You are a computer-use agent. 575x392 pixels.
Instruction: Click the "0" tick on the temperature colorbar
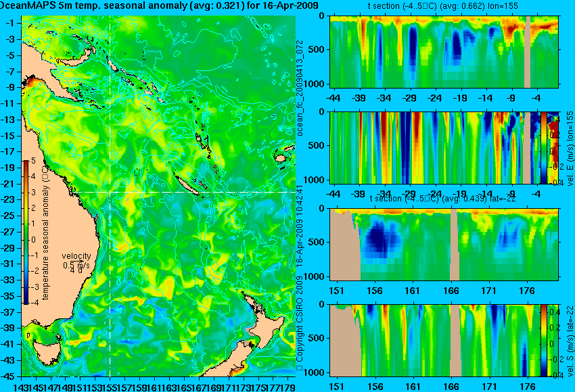33,240
